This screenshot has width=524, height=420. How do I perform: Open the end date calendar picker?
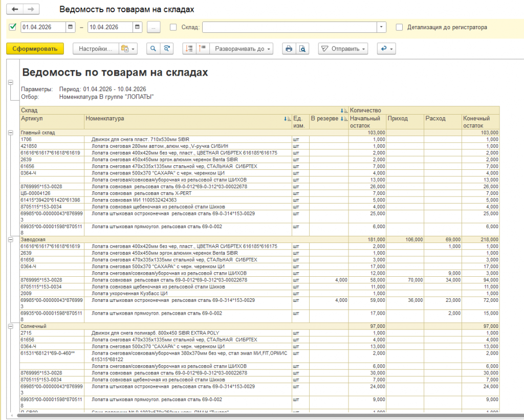138,27
